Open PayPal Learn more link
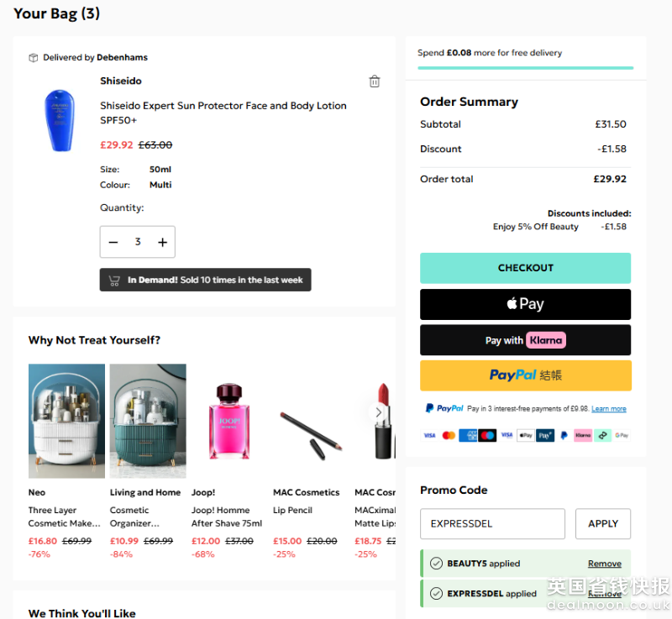Image resolution: width=672 pixels, height=619 pixels. point(608,409)
